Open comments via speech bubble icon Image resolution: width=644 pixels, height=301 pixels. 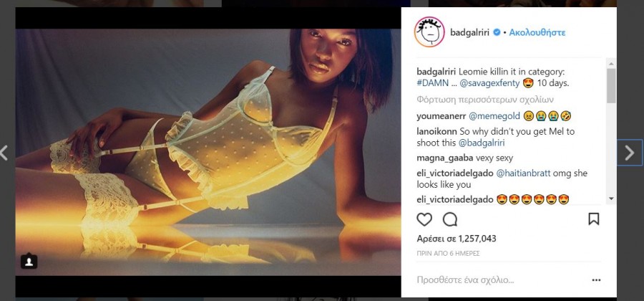pyautogui.click(x=450, y=219)
